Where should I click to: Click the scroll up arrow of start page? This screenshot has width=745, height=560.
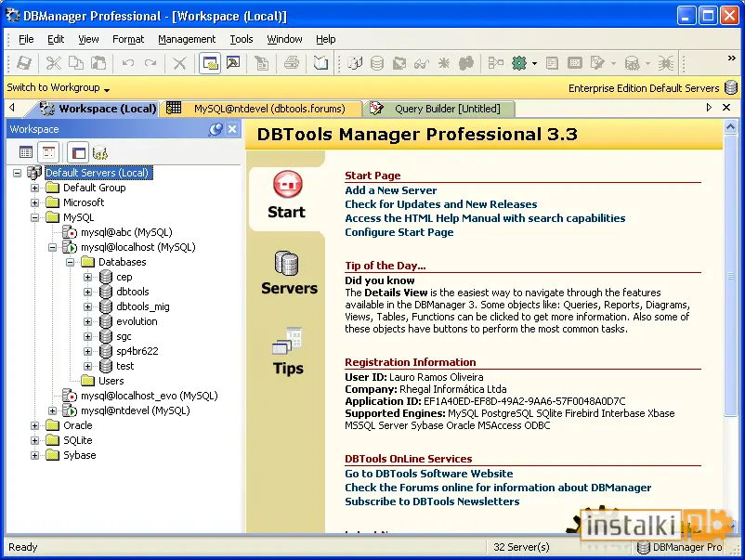[730, 126]
